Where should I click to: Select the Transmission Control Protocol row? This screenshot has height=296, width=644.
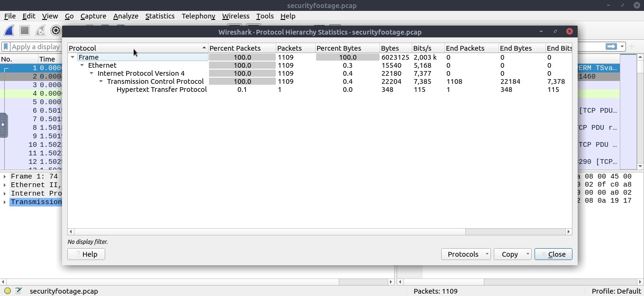(x=320, y=81)
